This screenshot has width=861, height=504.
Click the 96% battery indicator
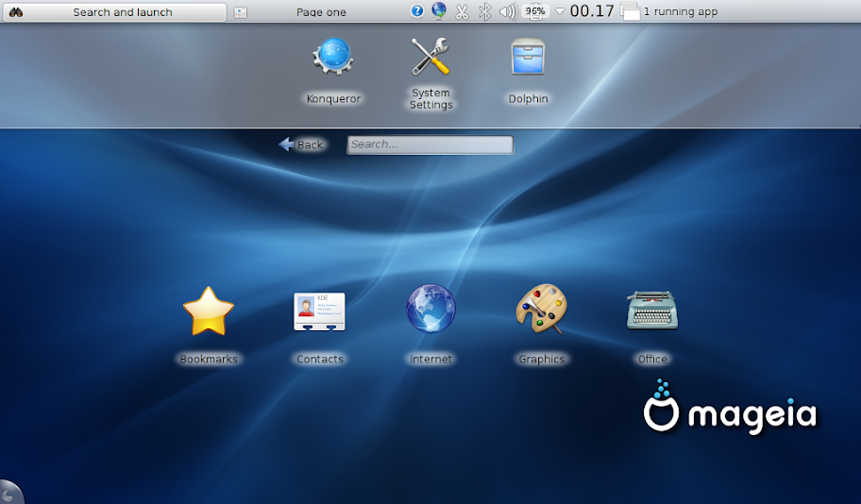pyautogui.click(x=535, y=11)
